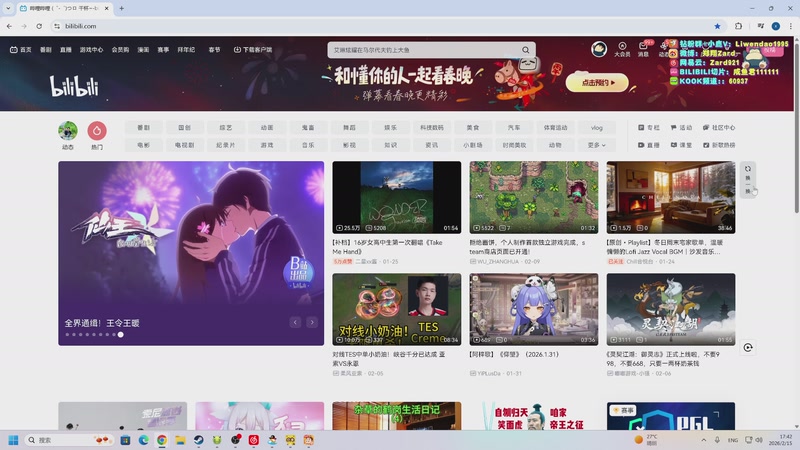Screen dimensions: 800x450
Task: Click 番剧 in the top navigation bar
Action: (46, 49)
